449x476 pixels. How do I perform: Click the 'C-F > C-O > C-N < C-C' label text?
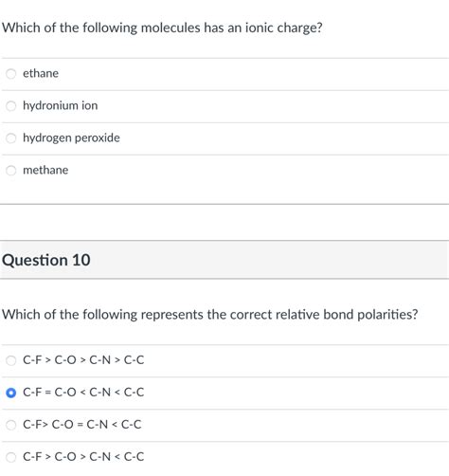[x=83, y=457]
